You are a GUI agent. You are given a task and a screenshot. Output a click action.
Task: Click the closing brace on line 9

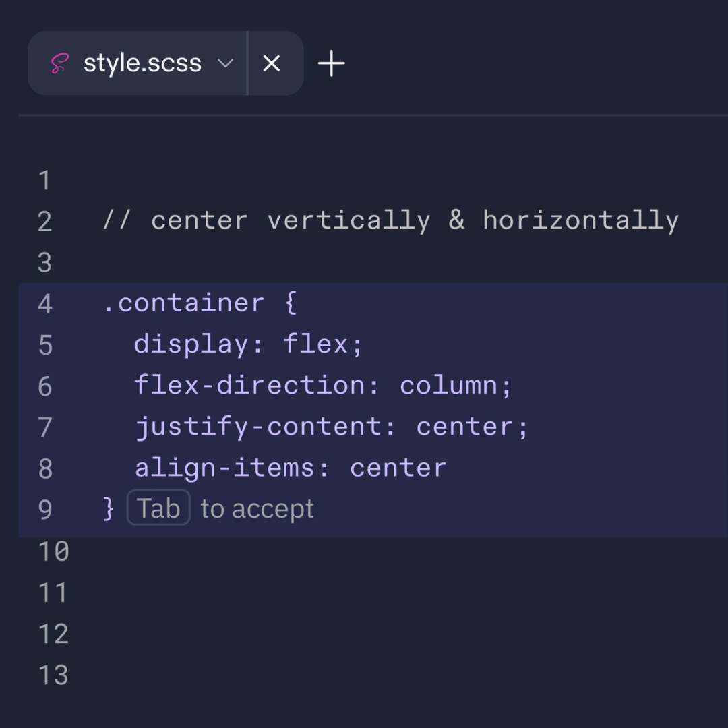107,508
